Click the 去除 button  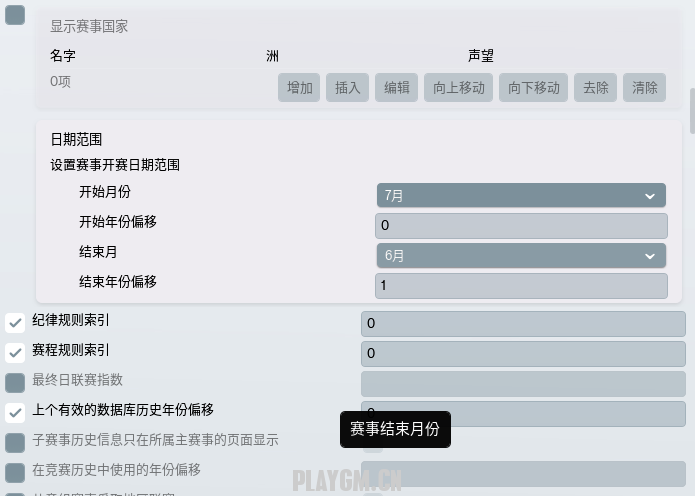pyautogui.click(x=595, y=88)
